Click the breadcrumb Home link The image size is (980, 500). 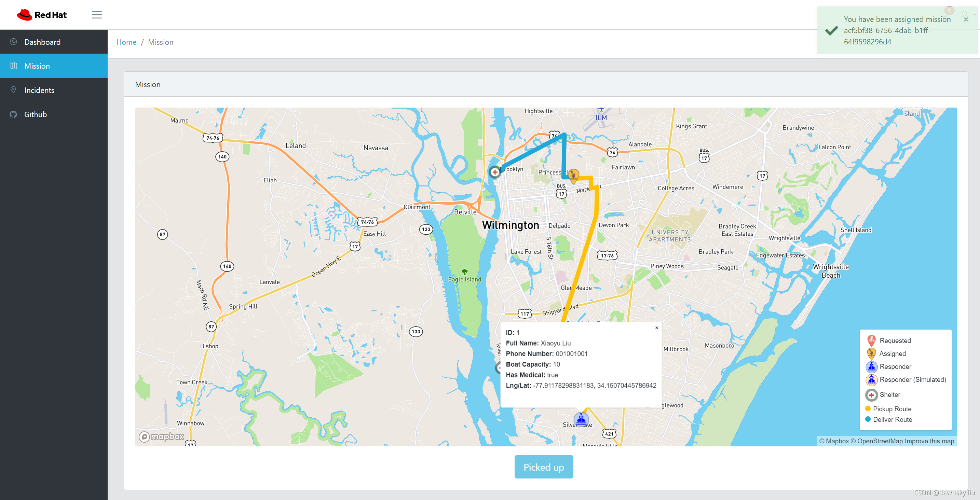click(126, 42)
